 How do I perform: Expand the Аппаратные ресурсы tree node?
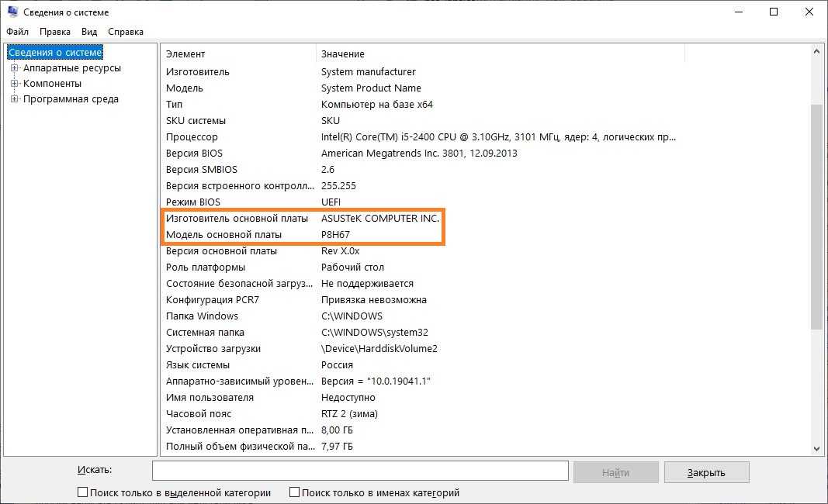point(14,68)
